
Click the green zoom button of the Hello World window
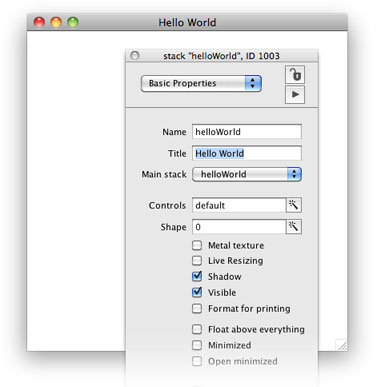click(x=73, y=22)
